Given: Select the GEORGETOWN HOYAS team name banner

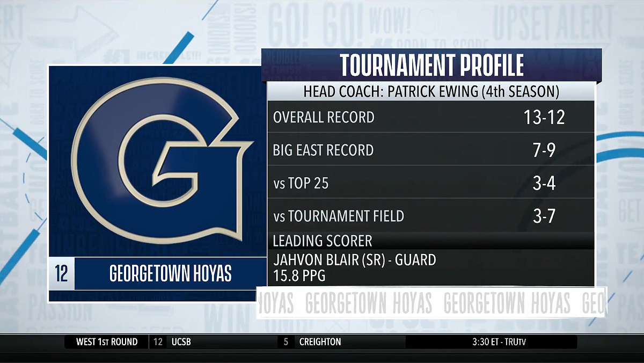Looking at the screenshot, I should click(x=171, y=274).
